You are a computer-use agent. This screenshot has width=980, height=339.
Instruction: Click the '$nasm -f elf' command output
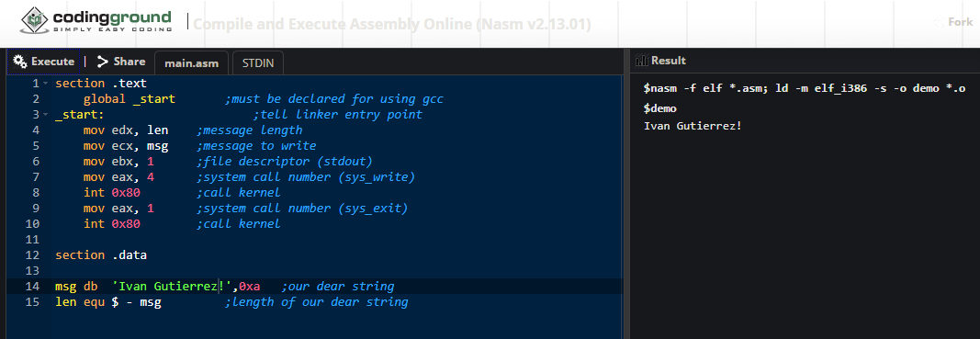click(x=805, y=89)
